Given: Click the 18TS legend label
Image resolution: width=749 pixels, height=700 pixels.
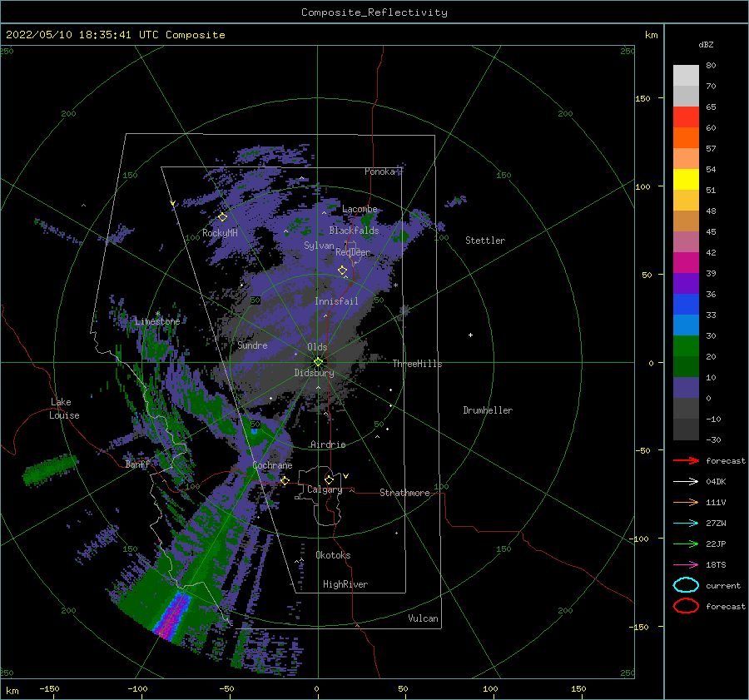Looking at the screenshot, I should click(x=716, y=565).
